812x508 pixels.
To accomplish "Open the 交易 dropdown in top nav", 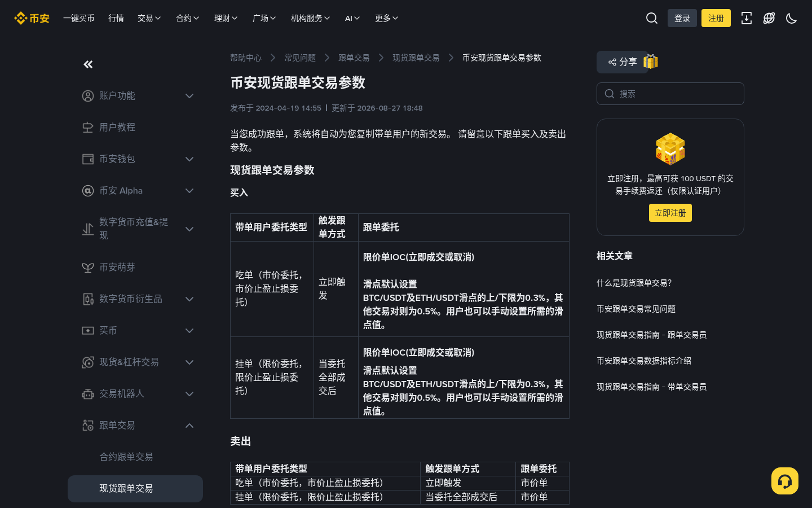I will (x=149, y=18).
